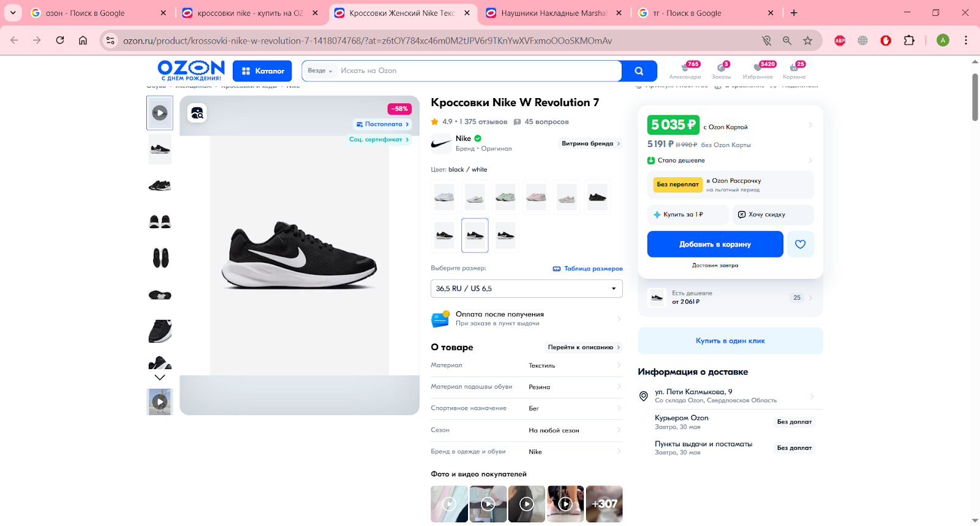Screen dimensions: 980x526
Task: Click the image search icon on product photo
Action: [x=197, y=113]
